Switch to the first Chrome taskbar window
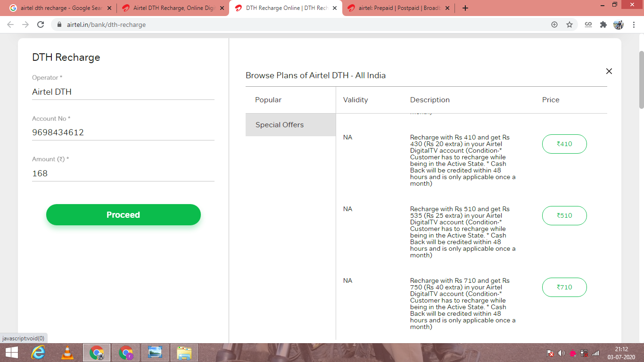 [x=97, y=353]
